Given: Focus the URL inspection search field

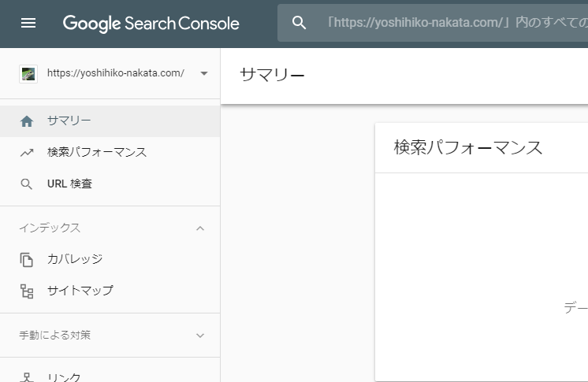Looking at the screenshot, I should tap(433, 23).
